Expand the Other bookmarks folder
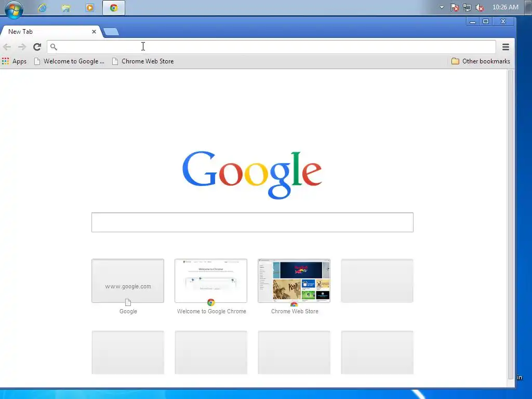The image size is (532, 399). click(481, 61)
